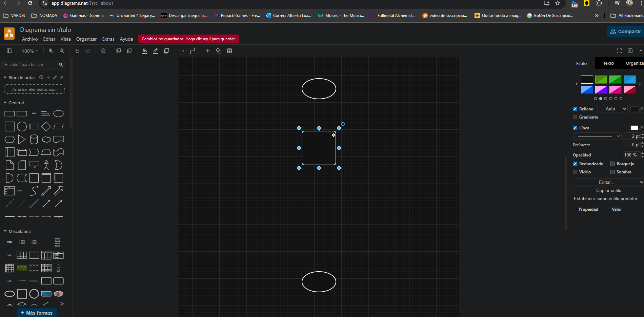Open the Archivo menu

point(30,39)
